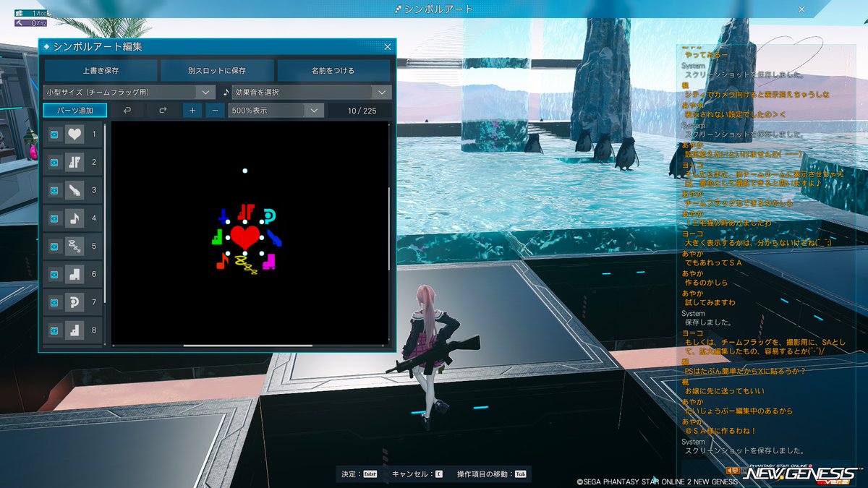
Task: Click the 決定 Enter key hint
Action: point(359,474)
